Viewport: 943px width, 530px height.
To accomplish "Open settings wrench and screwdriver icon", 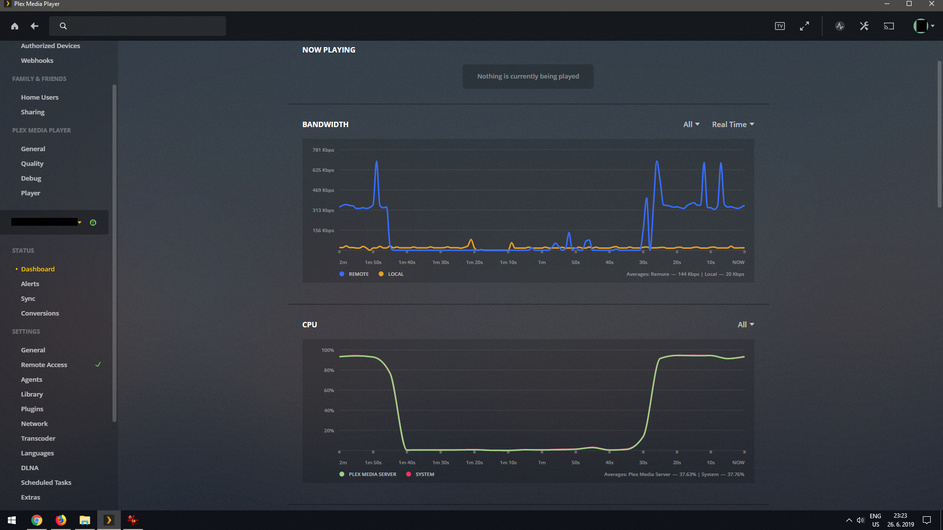I will (864, 26).
